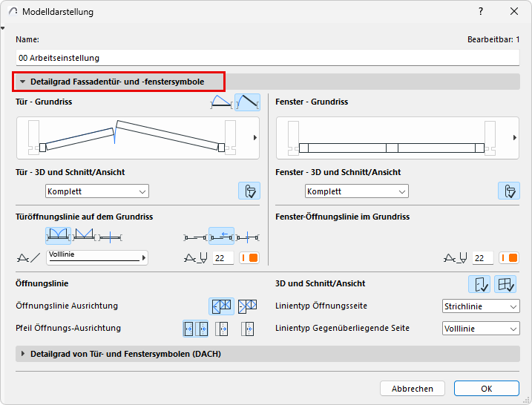Image resolution: width=532 pixels, height=405 pixels.
Task: Select the filled door swing symbol icon
Action: click(247, 102)
